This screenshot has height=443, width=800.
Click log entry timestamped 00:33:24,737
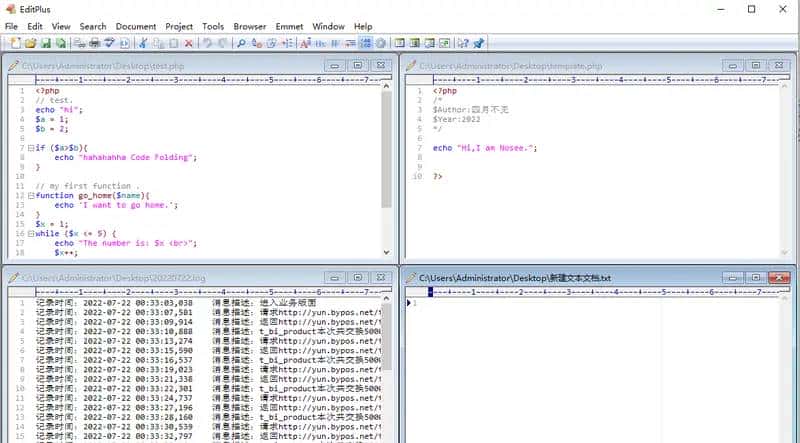[208, 399]
